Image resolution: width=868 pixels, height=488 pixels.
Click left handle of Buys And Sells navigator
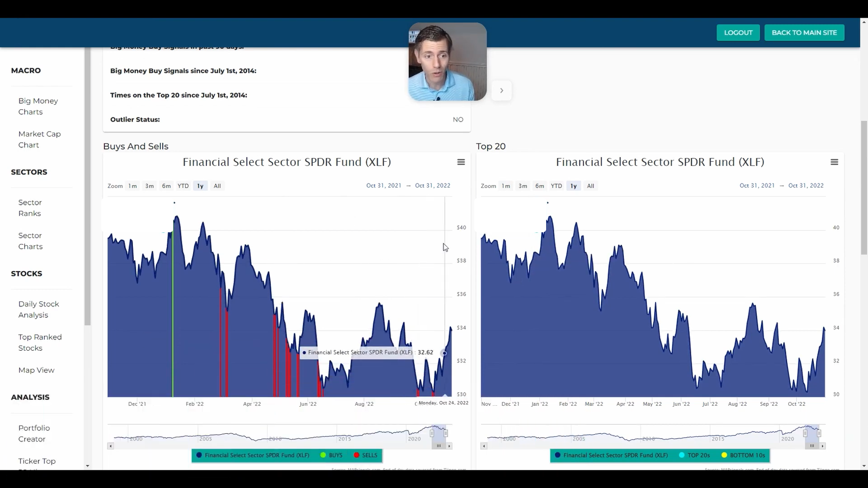432,433
